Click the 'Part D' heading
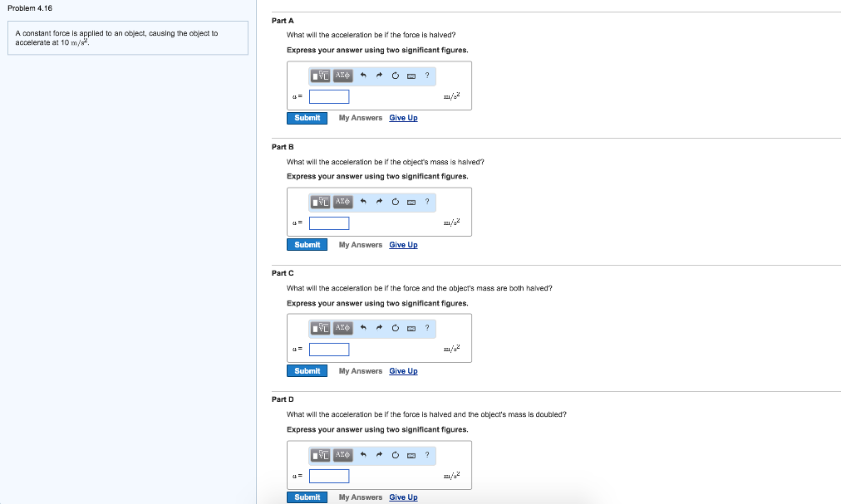Viewport: 851px width, 504px height. pyautogui.click(x=283, y=399)
